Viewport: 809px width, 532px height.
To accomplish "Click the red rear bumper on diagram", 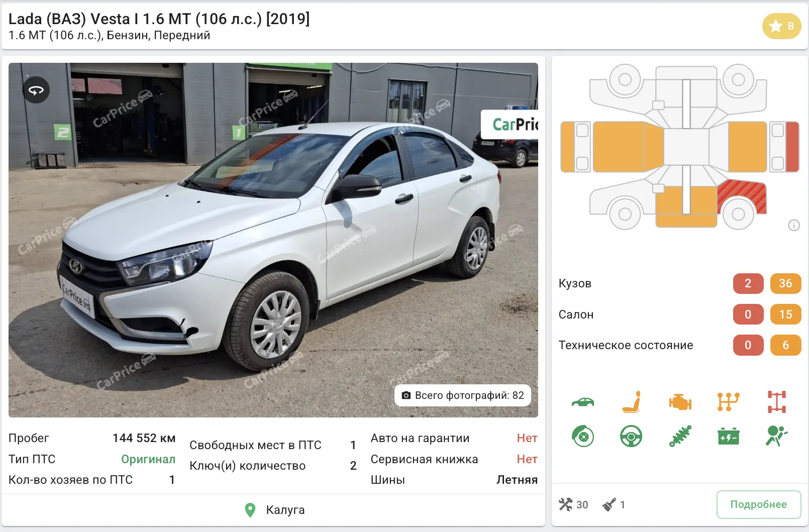I will click(x=792, y=147).
